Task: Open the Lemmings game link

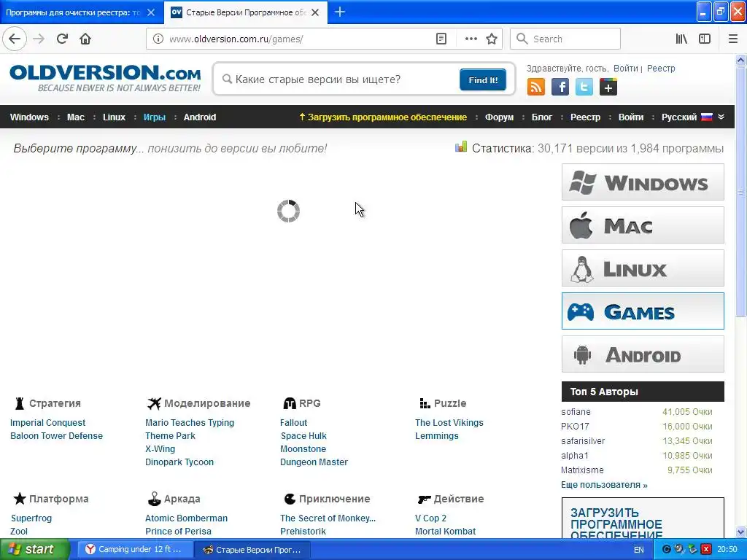Action: pyautogui.click(x=436, y=436)
